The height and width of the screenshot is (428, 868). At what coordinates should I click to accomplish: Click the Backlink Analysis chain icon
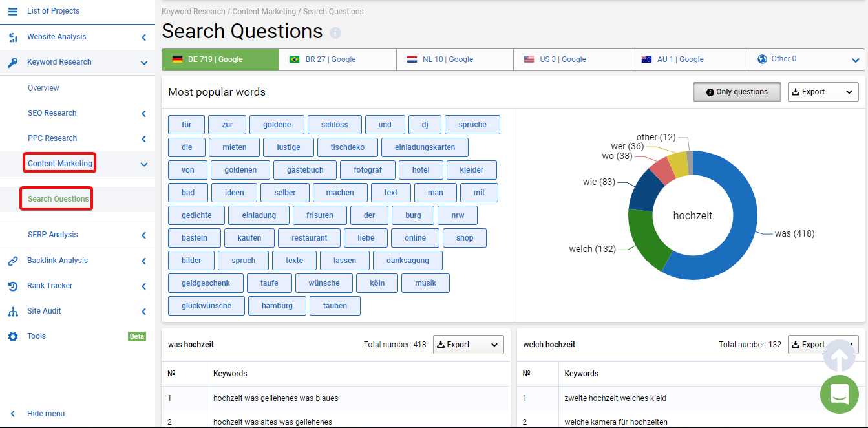pos(13,261)
